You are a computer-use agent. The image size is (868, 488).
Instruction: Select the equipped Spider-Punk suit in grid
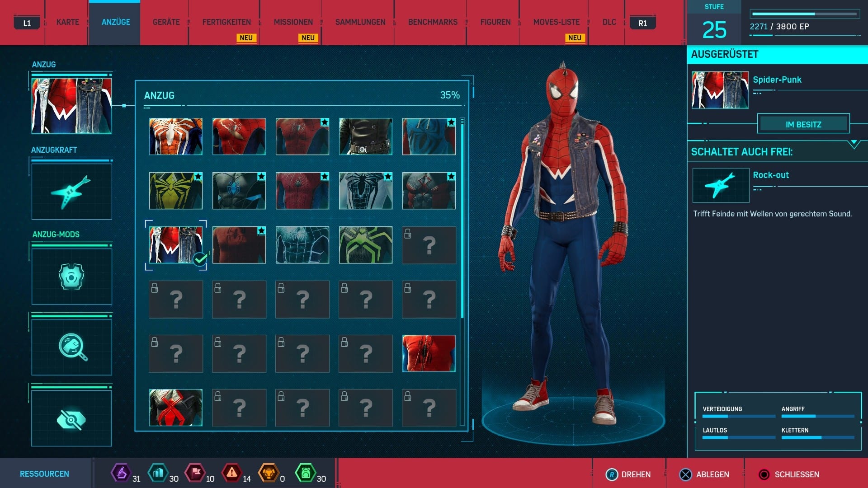(x=176, y=245)
